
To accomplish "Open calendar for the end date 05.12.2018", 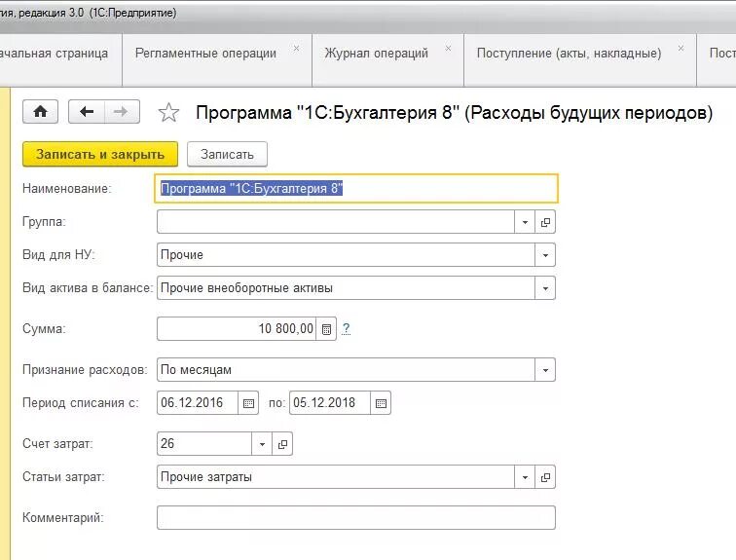I will pyautogui.click(x=381, y=403).
